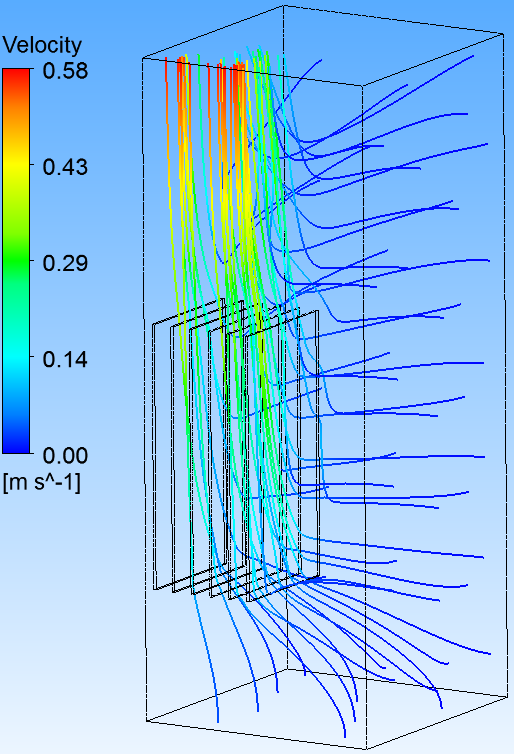
Task: Select the 0.00 minimum legend value
Action: click(x=65, y=455)
